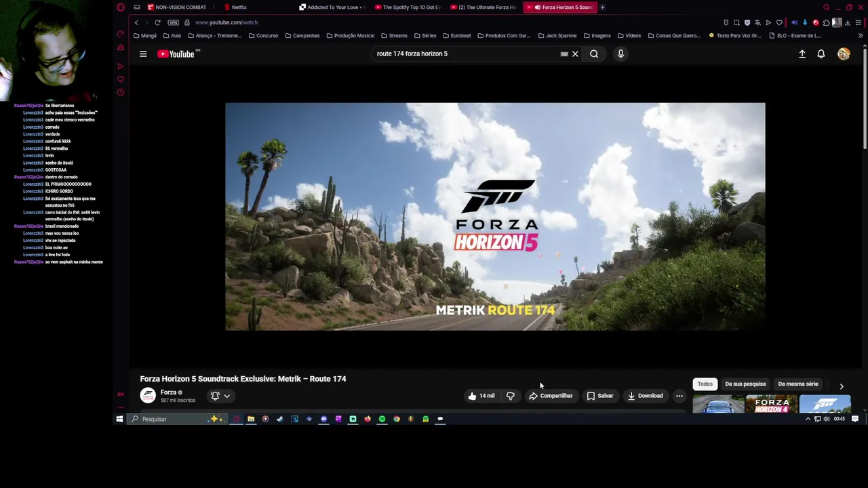This screenshot has height=488, width=868.
Task: Dislike the video with the thumbs-down
Action: [x=511, y=396]
